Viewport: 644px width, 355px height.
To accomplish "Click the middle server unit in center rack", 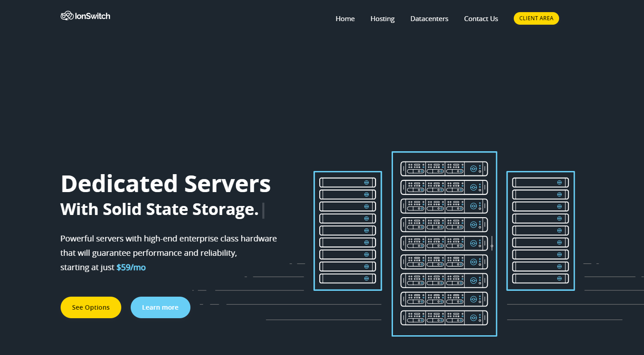I will 444,243.
